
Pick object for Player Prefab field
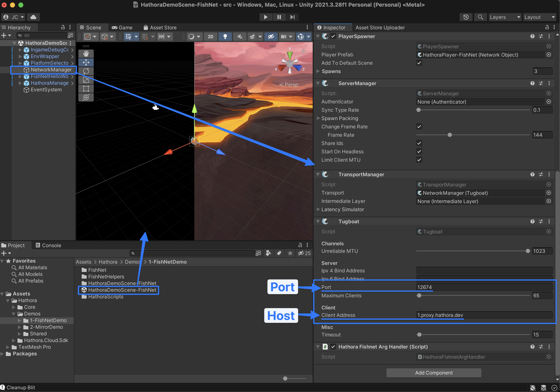pos(549,55)
